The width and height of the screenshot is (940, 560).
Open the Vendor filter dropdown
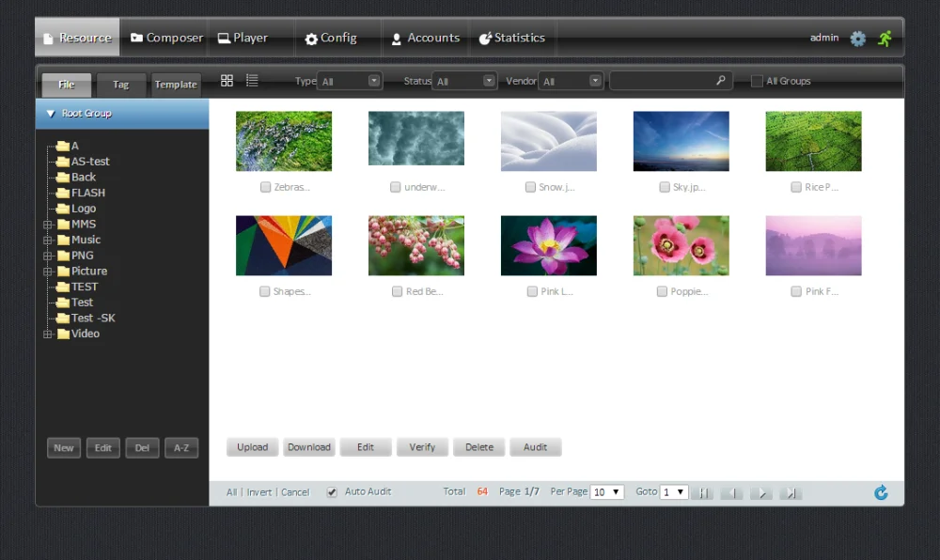pyautogui.click(x=571, y=81)
